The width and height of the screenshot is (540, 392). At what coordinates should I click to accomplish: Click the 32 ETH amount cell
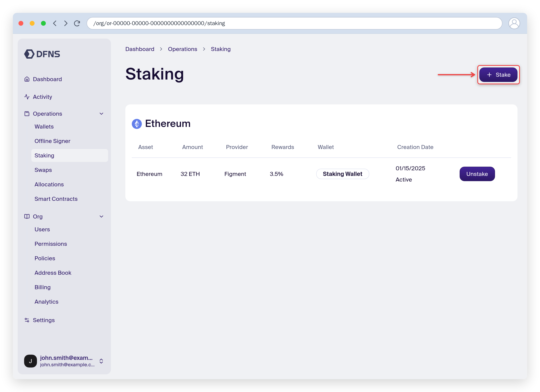click(190, 174)
